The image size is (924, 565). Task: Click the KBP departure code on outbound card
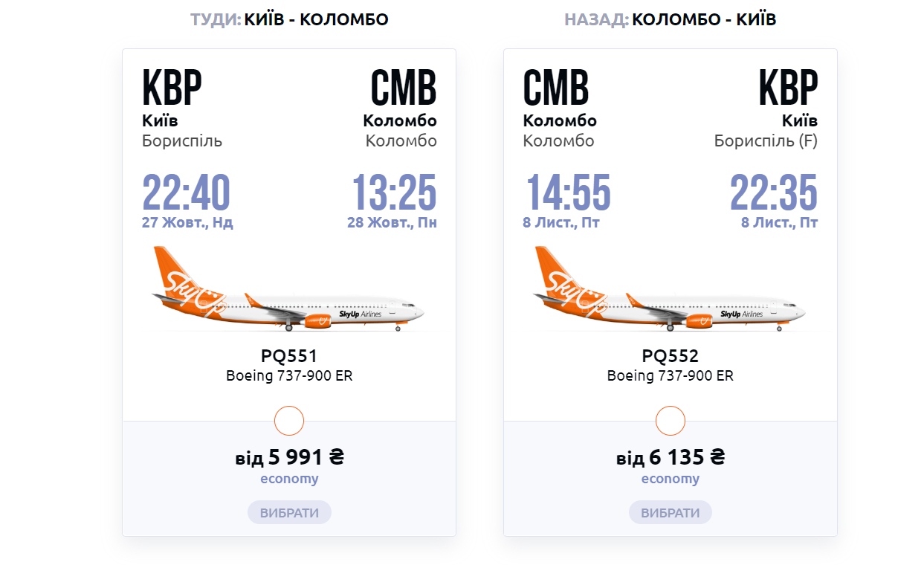pos(172,88)
